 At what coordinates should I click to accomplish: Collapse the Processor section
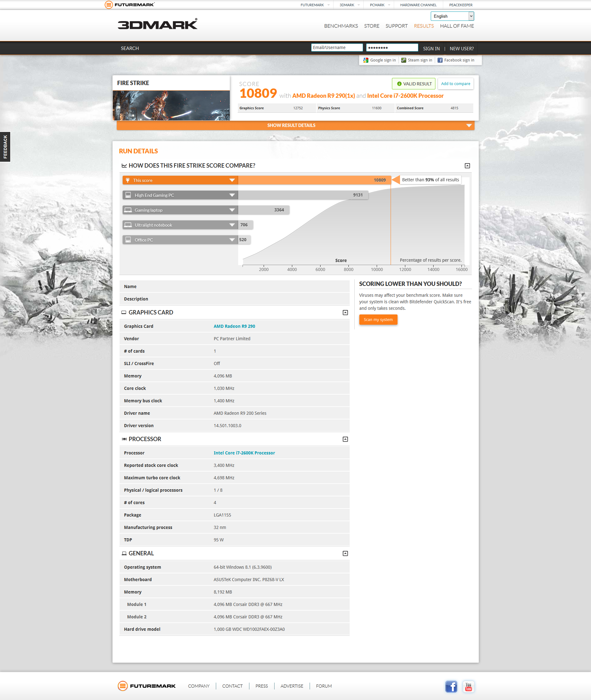[345, 439]
